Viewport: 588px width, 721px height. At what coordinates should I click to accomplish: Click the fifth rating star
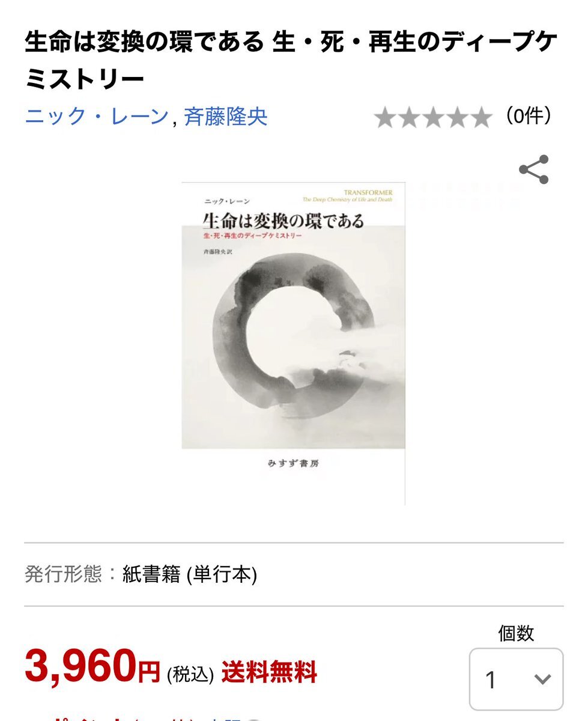[482, 118]
